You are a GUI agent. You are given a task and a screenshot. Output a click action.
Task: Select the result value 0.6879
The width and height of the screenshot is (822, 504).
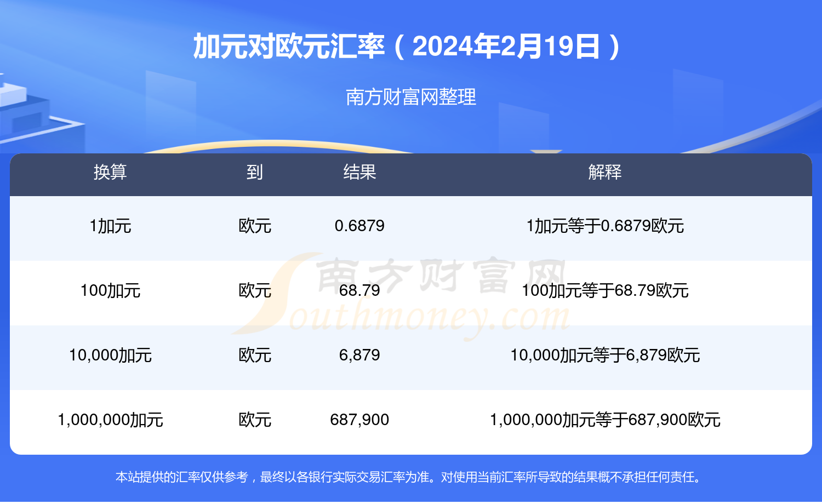coord(359,226)
